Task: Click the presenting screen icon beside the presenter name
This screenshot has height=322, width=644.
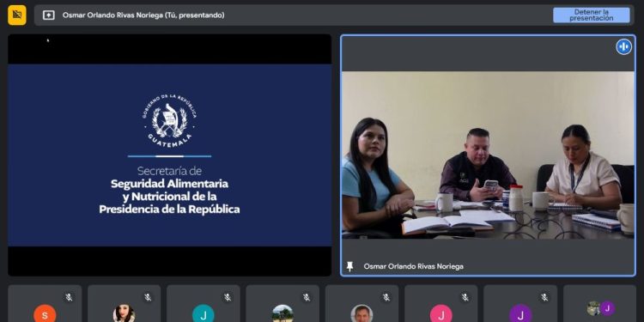Action: (x=48, y=15)
